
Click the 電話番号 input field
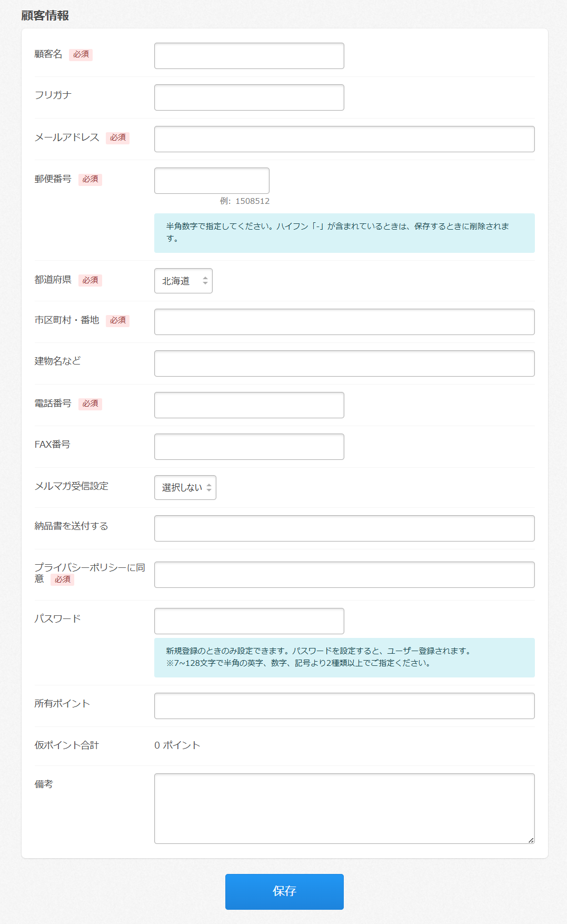click(x=249, y=405)
